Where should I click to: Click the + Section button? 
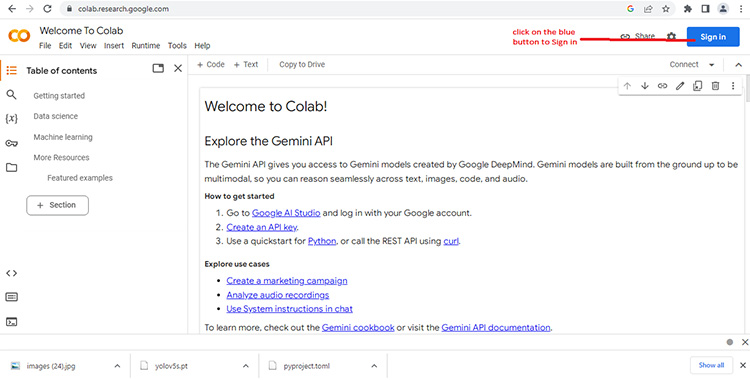[x=57, y=205]
